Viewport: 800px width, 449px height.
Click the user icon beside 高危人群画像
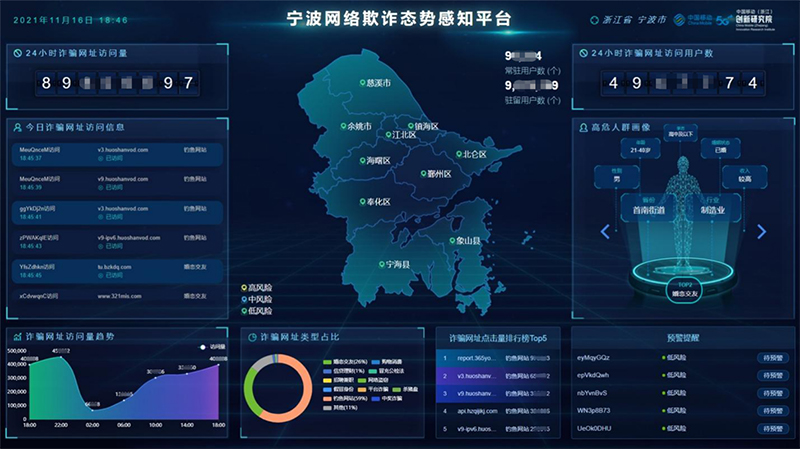click(583, 127)
